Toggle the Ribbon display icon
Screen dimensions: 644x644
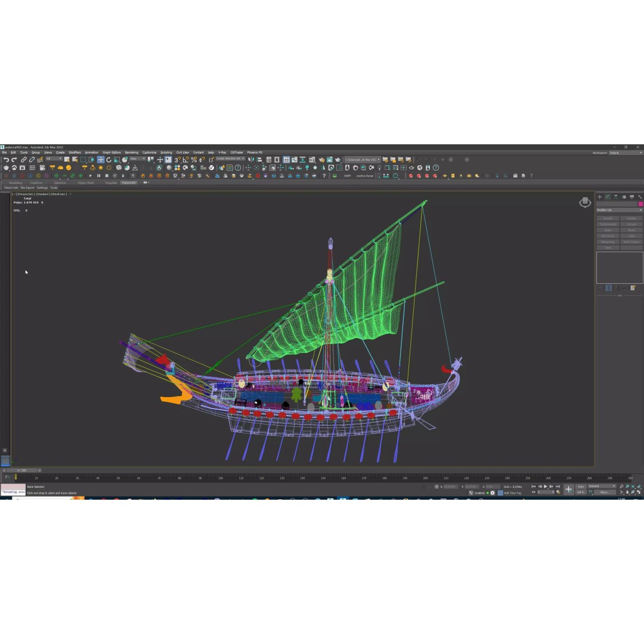(x=286, y=160)
